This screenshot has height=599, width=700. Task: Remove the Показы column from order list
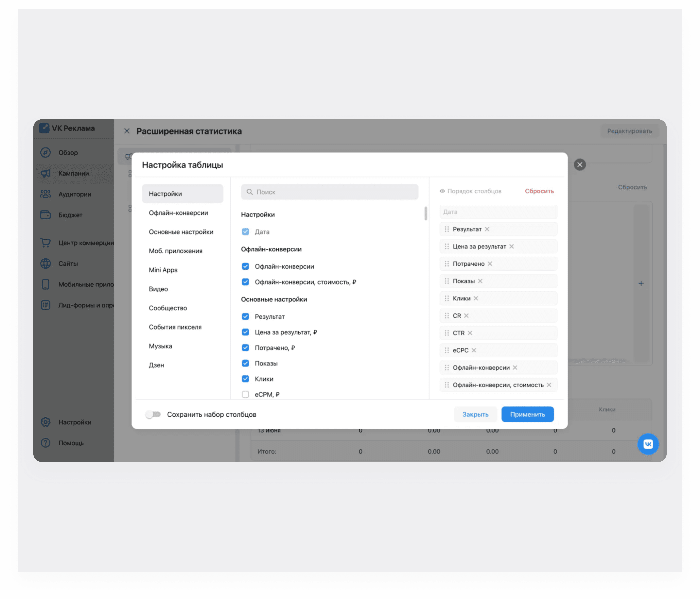point(480,281)
